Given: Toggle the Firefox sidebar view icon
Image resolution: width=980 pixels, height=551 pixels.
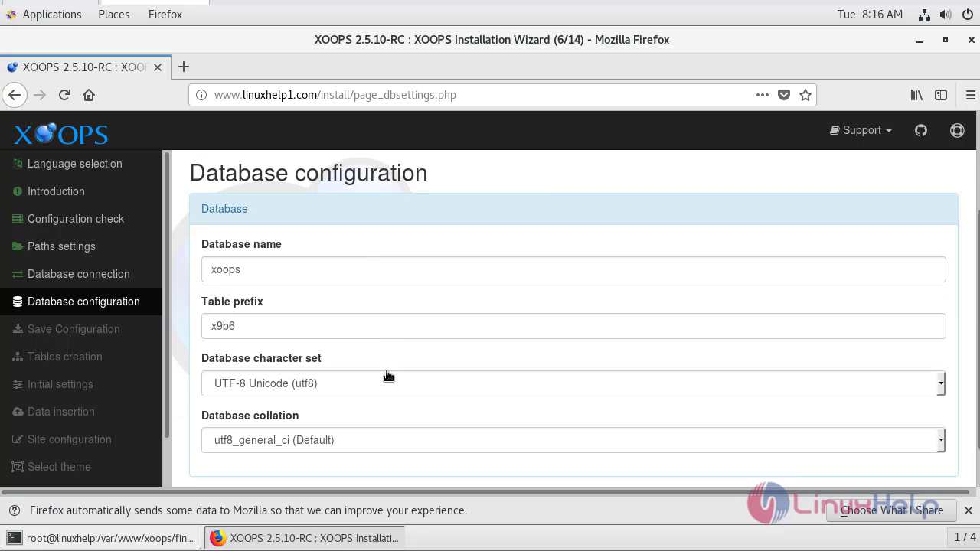Looking at the screenshot, I should (x=941, y=95).
